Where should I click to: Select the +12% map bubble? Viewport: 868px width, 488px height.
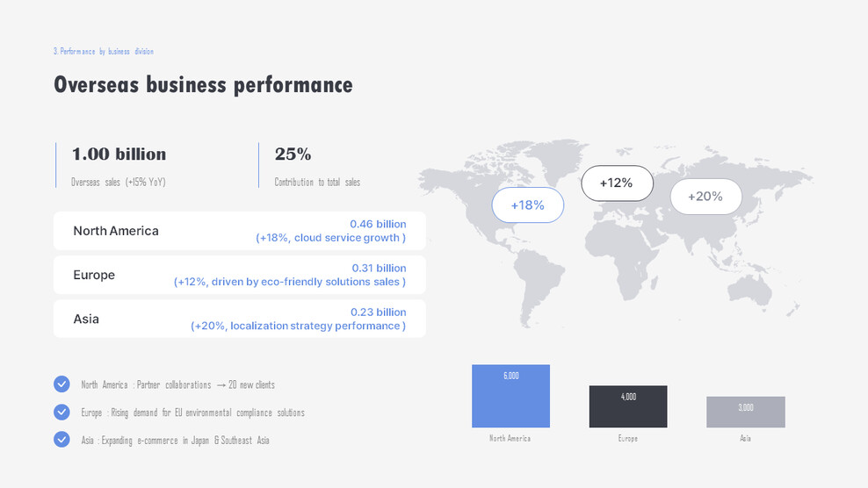pyautogui.click(x=617, y=183)
